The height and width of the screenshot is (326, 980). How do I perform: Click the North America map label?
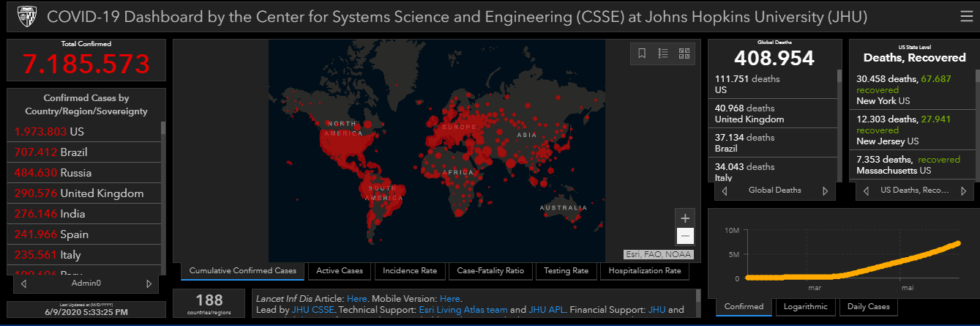click(x=344, y=128)
